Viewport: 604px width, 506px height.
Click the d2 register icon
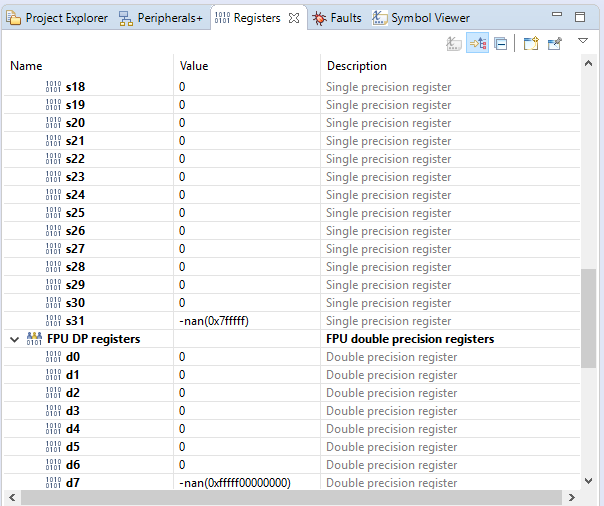coord(53,393)
